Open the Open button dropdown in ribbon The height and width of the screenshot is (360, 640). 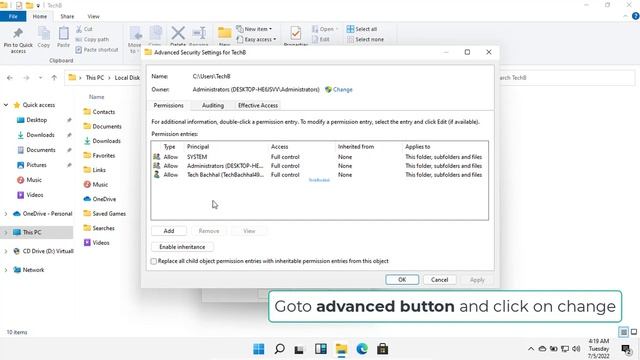(x=337, y=29)
